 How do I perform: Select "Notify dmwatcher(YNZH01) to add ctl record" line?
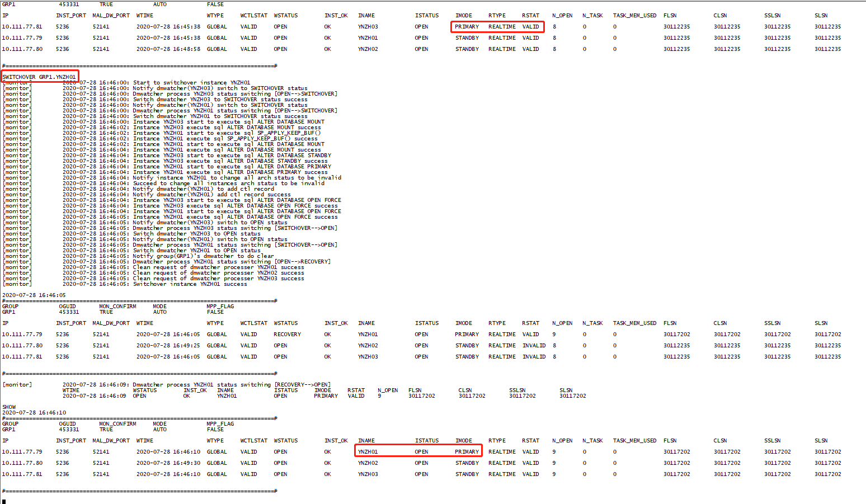[x=203, y=189]
